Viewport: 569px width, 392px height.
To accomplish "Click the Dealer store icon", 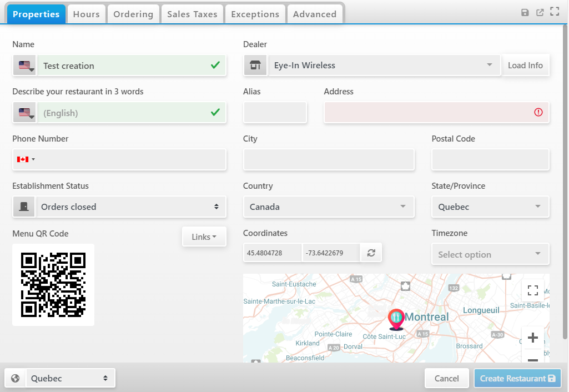I will click(x=255, y=66).
